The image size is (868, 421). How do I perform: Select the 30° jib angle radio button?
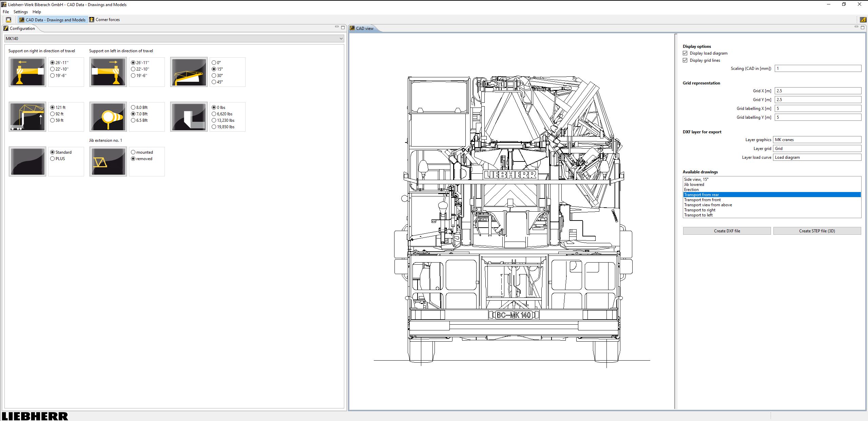[213, 75]
